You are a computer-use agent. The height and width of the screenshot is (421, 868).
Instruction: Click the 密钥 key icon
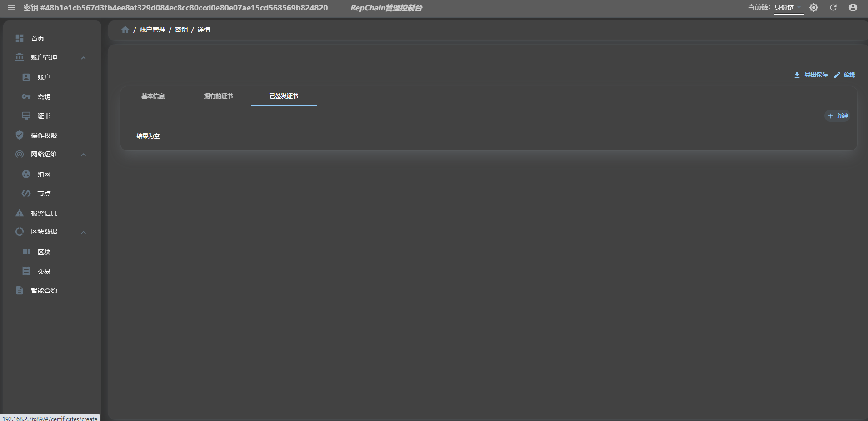click(26, 96)
